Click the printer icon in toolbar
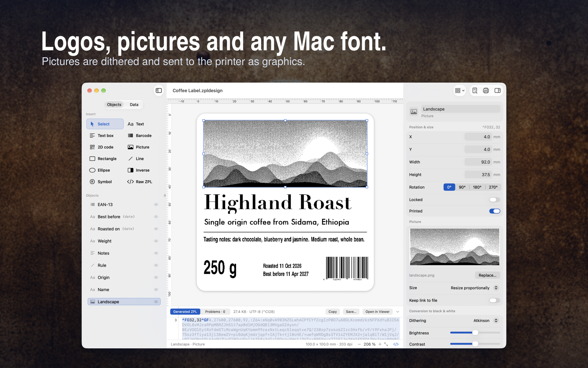Image resolution: width=588 pixels, height=368 pixels. coord(486,91)
